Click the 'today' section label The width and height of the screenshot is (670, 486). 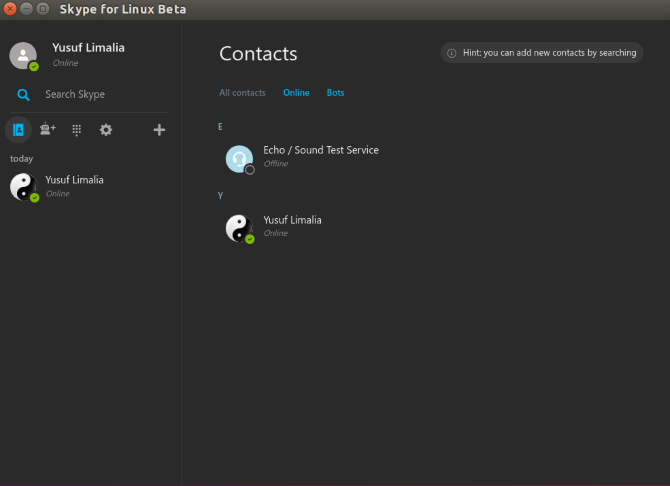tap(21, 159)
